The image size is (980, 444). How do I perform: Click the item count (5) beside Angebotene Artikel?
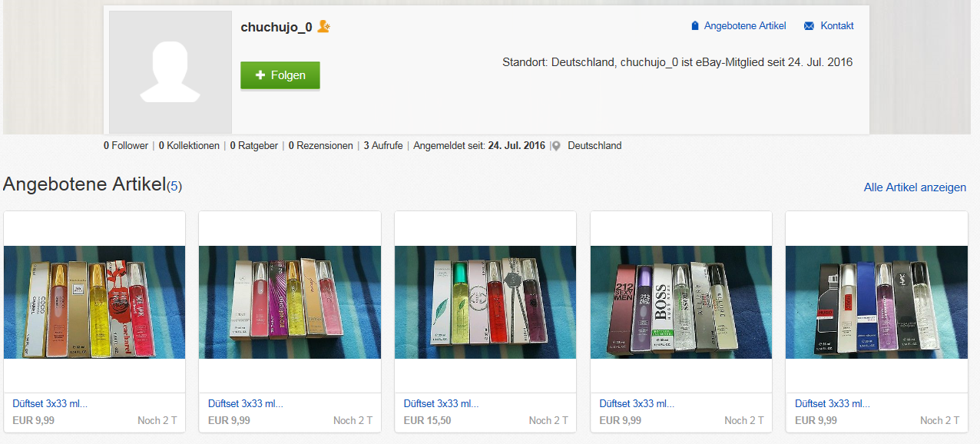click(174, 186)
